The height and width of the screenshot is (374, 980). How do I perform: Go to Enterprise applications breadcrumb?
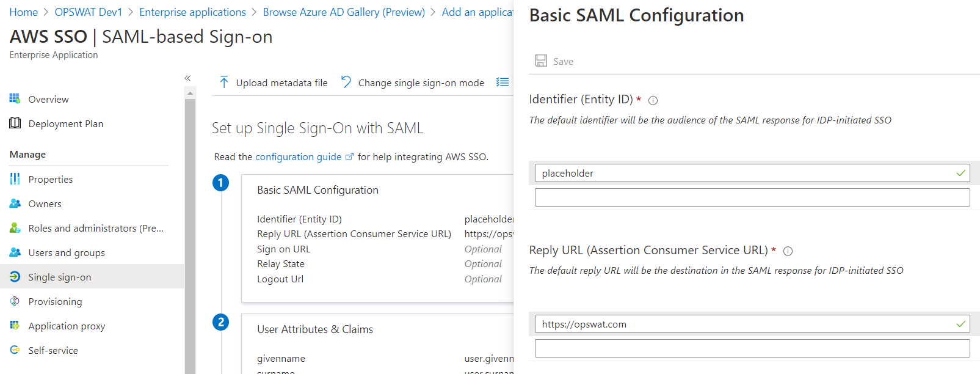click(192, 12)
